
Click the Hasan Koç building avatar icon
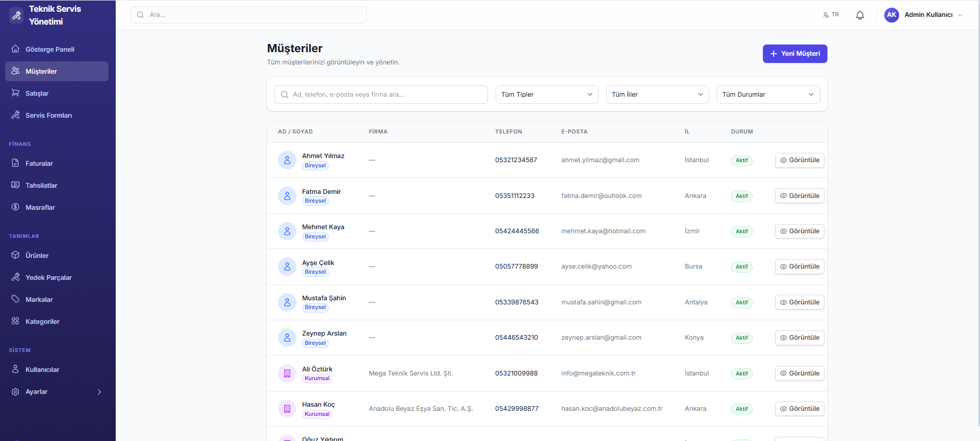(287, 409)
